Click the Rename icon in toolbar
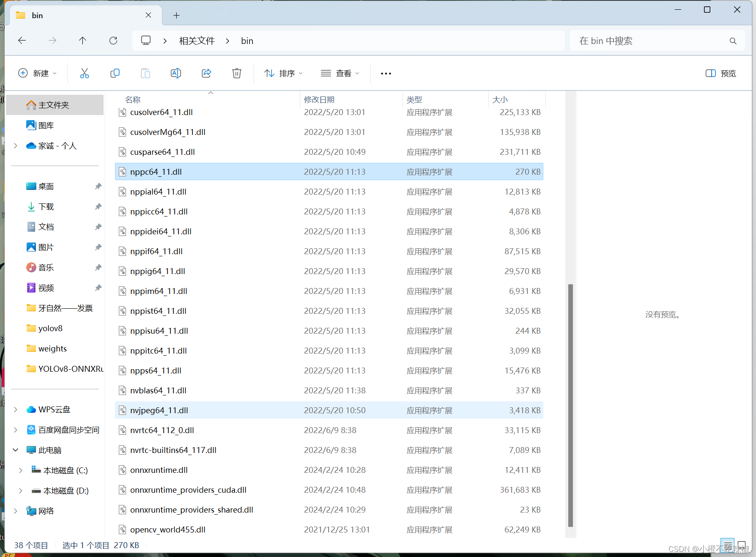756x557 pixels. [x=175, y=74]
